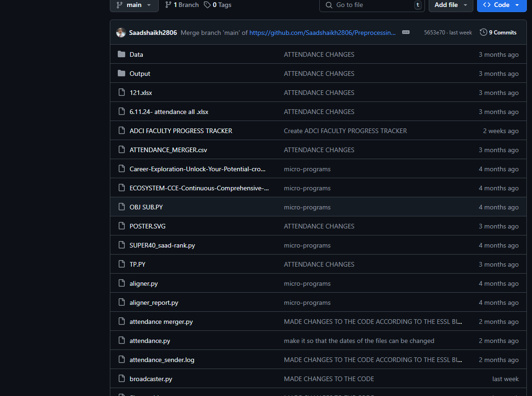This screenshot has width=532, height=396.
Task: Focus the Go to file search field
Action: pos(372,5)
